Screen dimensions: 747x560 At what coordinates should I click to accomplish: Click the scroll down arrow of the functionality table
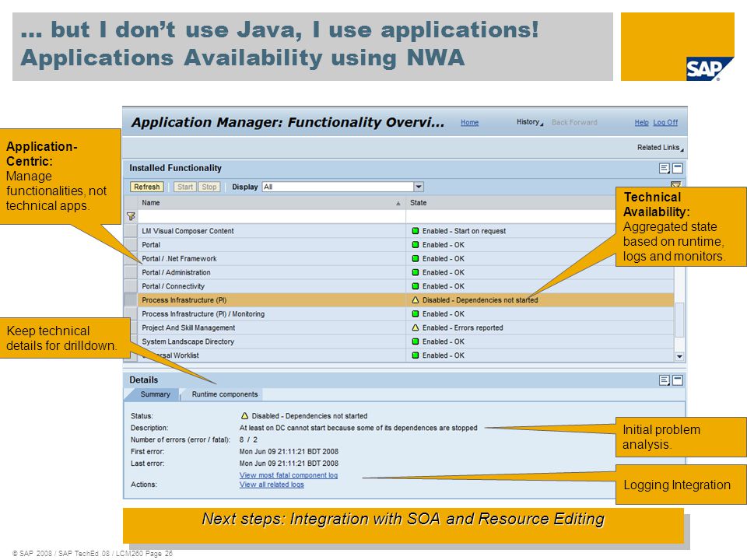point(679,356)
